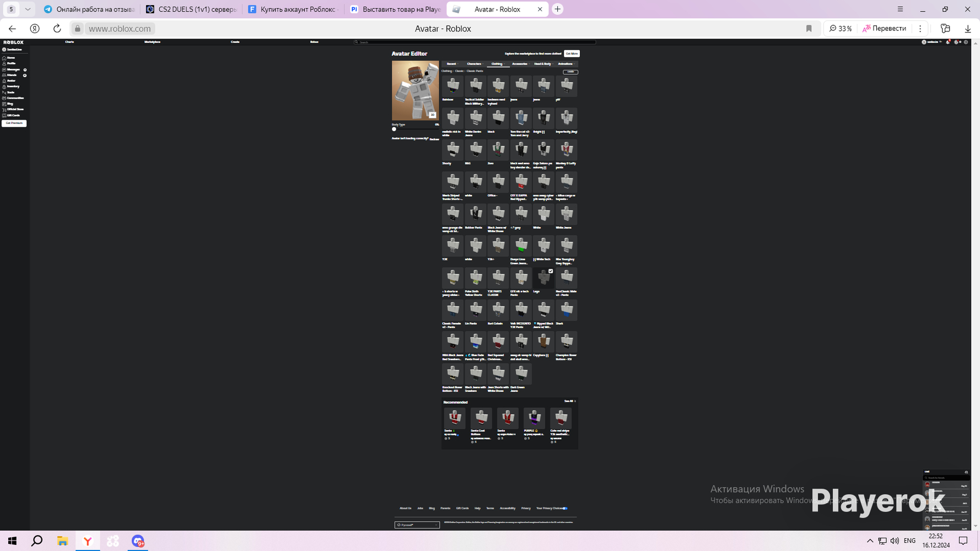Open Friends in the Roblox sidebar

[x=10, y=75]
